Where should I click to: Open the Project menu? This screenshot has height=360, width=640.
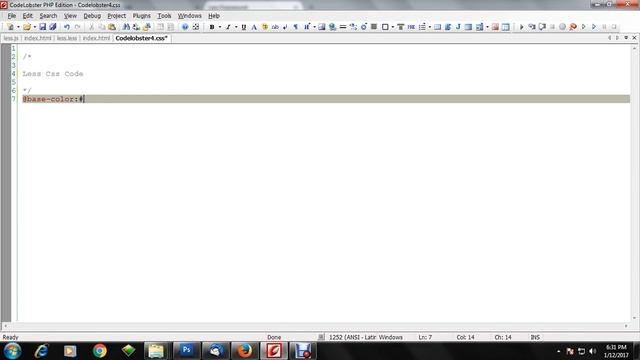[116, 16]
